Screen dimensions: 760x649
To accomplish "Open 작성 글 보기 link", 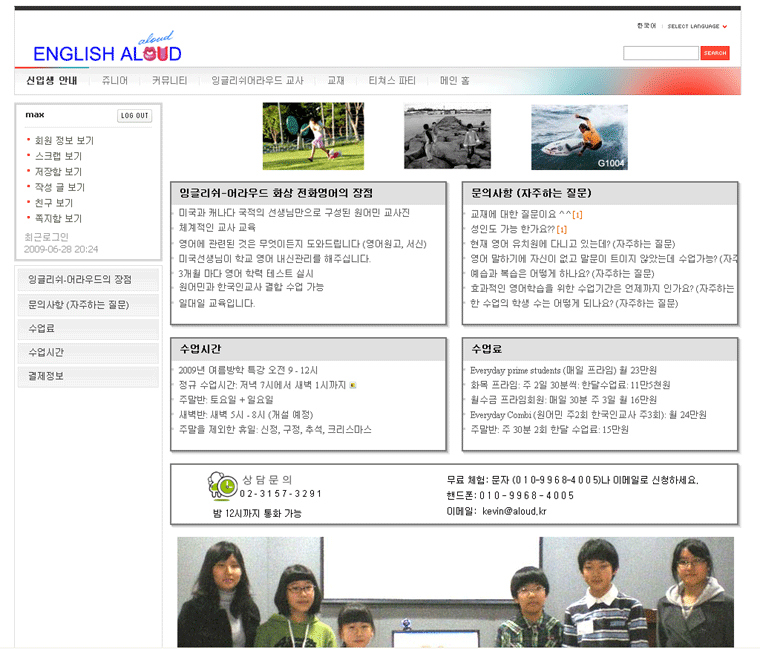I will [x=60, y=187].
